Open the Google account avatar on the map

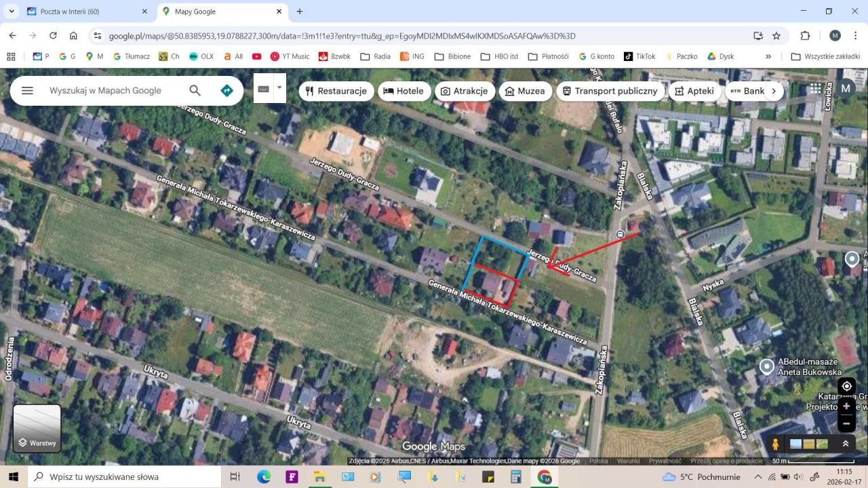(x=846, y=88)
